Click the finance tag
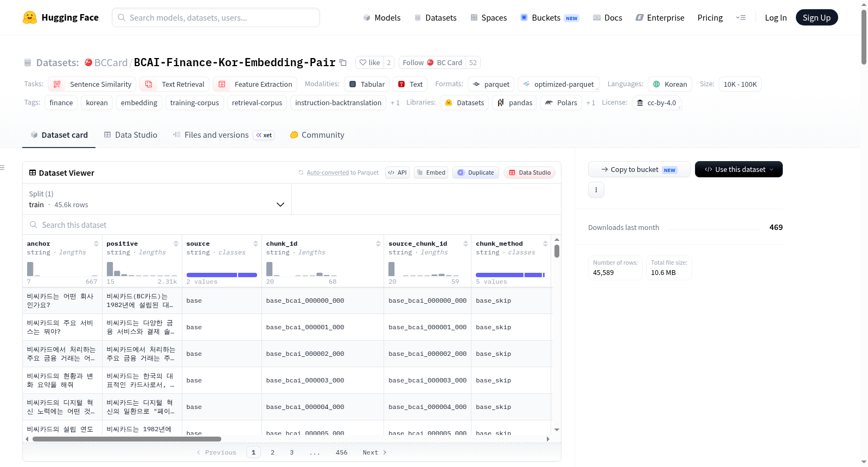 (61, 103)
